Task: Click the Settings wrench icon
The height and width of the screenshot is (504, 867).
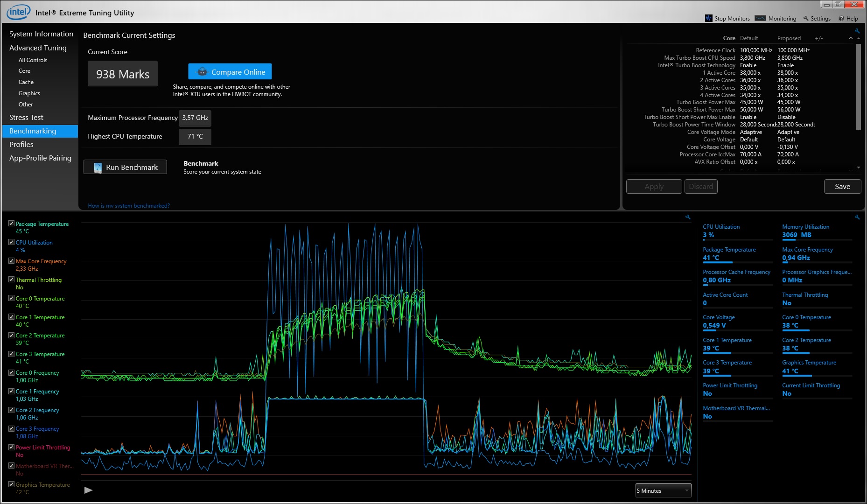Action: 806,19
